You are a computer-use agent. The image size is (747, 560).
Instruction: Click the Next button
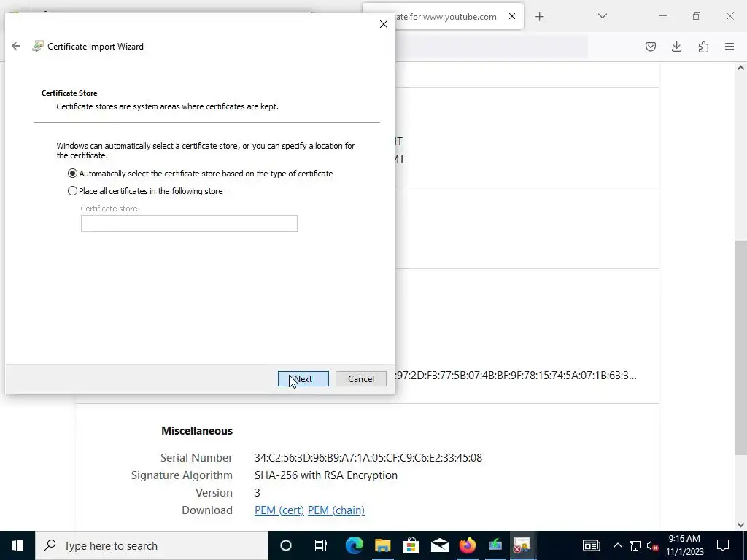303,379
